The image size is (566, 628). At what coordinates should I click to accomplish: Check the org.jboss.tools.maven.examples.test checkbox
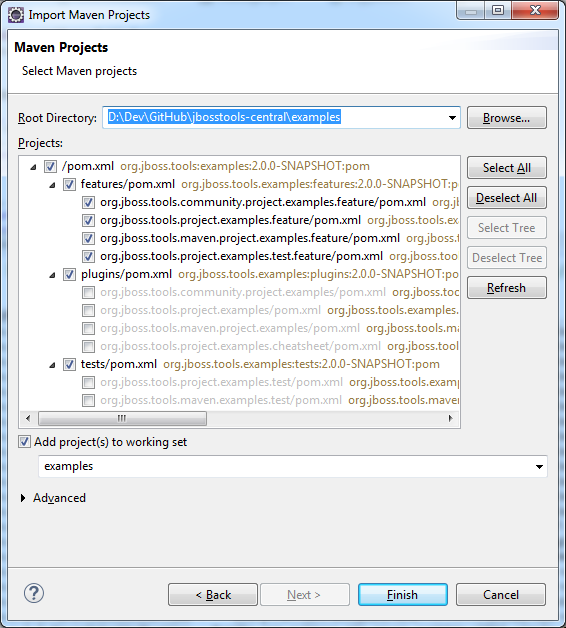coord(89,401)
